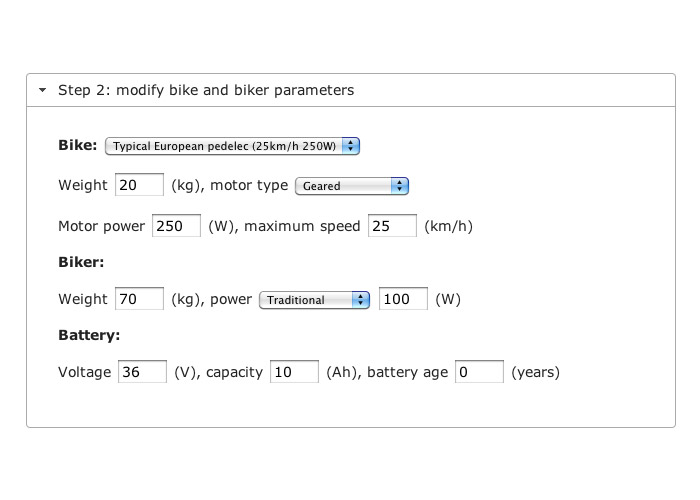The image size is (700, 500).
Task: Click blue arrows on Bike preset selector
Action: click(351, 146)
